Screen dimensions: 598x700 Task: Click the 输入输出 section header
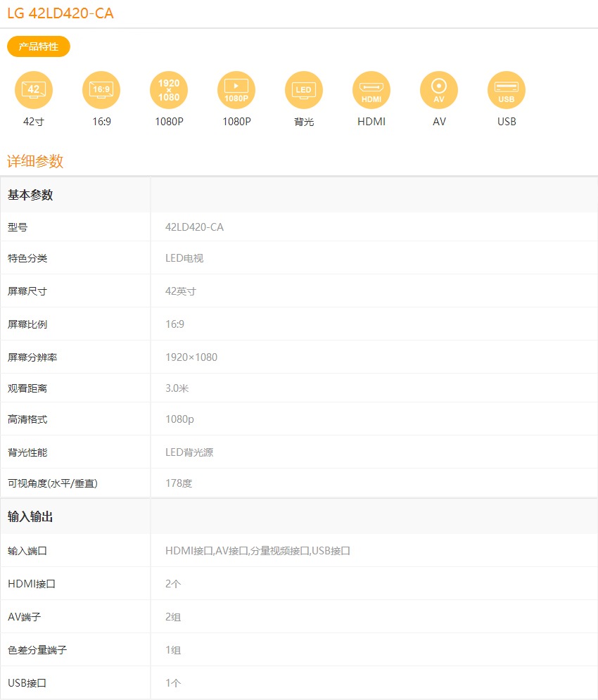tap(30, 516)
